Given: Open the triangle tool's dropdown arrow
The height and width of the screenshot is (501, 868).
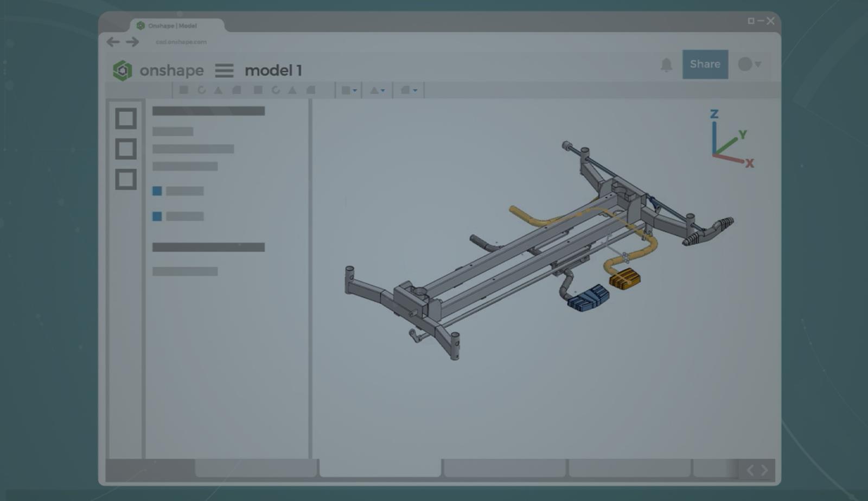Looking at the screenshot, I should (x=384, y=90).
